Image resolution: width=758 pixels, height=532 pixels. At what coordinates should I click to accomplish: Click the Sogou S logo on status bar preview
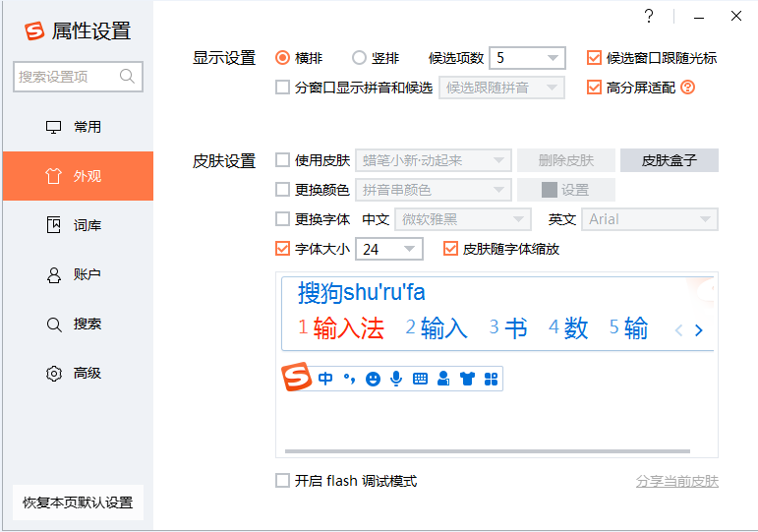click(x=296, y=377)
